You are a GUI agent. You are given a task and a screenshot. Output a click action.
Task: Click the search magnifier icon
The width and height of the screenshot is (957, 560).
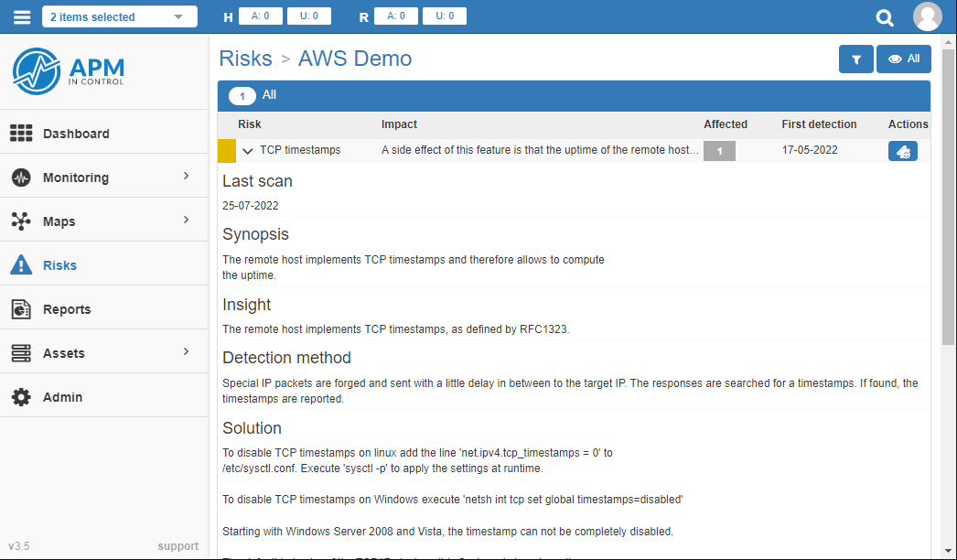[884, 16]
